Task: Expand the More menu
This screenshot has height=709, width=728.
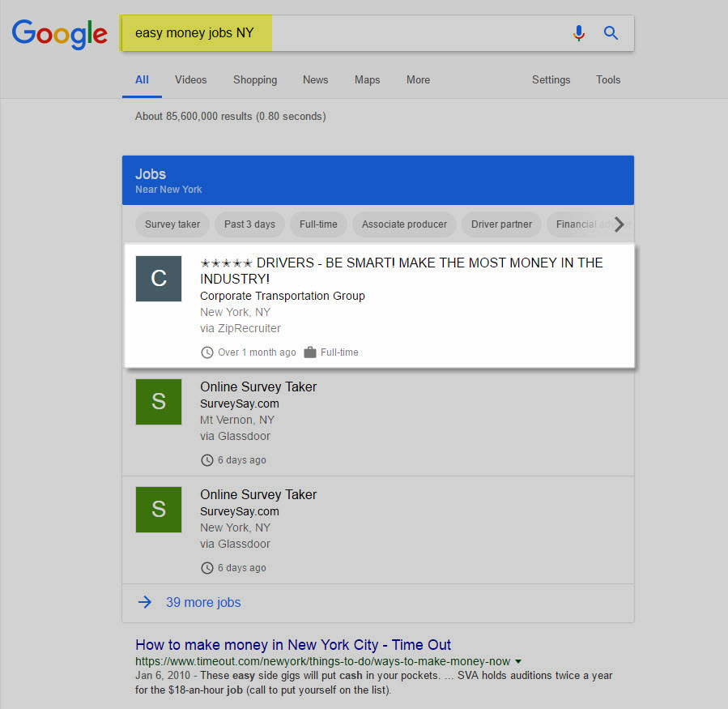Action: [x=419, y=80]
